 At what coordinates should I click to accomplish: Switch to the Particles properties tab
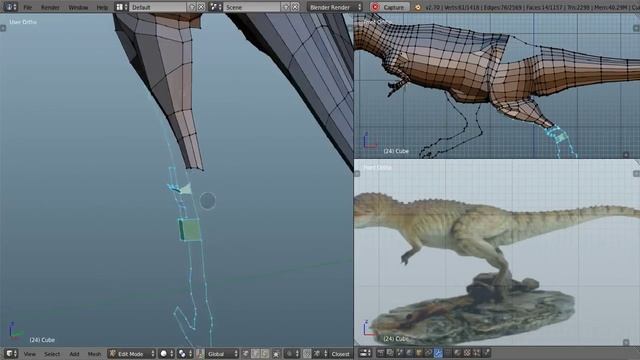pyautogui.click(x=477, y=353)
